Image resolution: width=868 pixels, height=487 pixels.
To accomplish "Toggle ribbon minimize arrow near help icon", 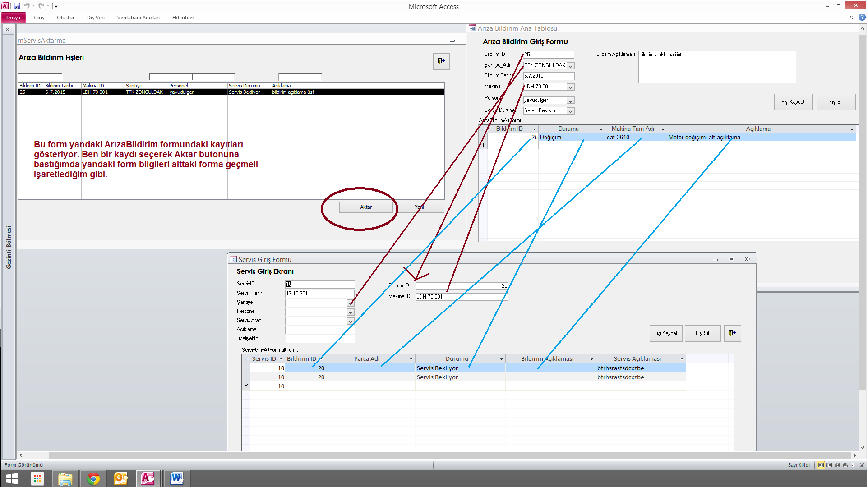I will click(x=852, y=18).
